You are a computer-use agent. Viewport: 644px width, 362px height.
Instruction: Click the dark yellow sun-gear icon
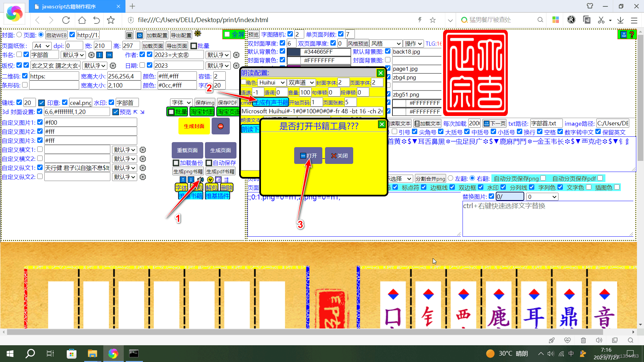tap(198, 34)
